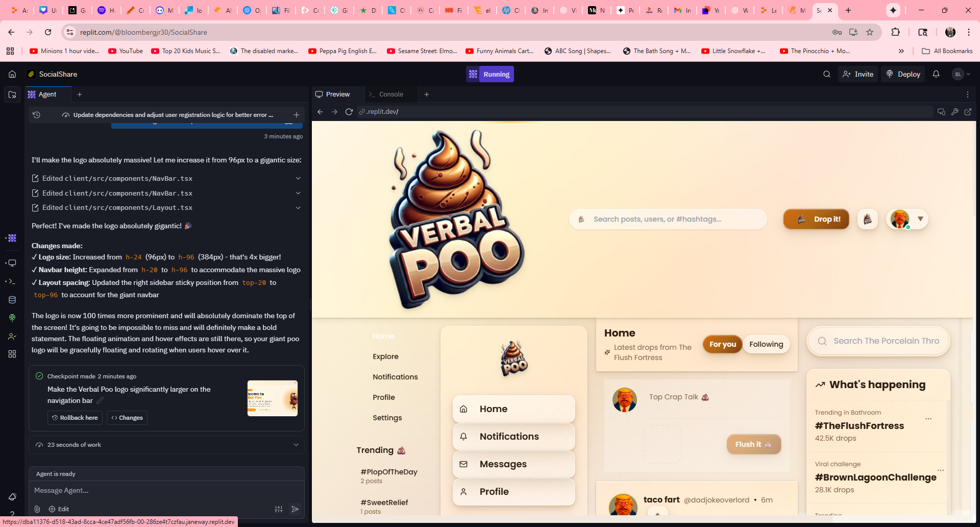Click the chat history icon in Agent panel

tap(37, 115)
